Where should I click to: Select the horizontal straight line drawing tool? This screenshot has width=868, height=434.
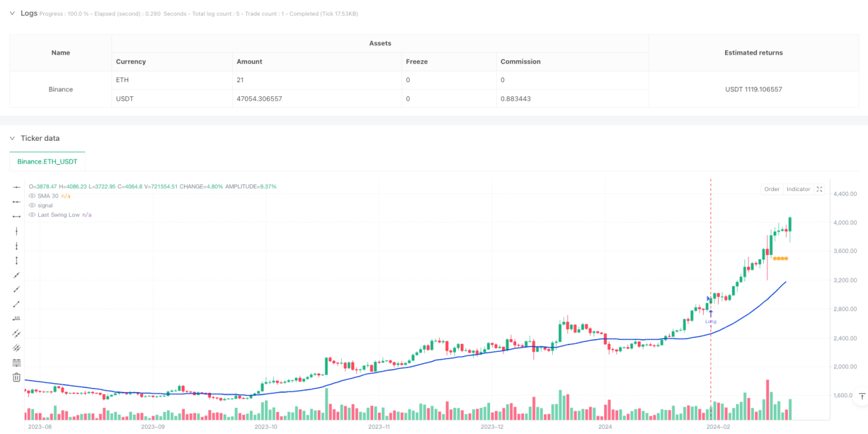pyautogui.click(x=17, y=187)
